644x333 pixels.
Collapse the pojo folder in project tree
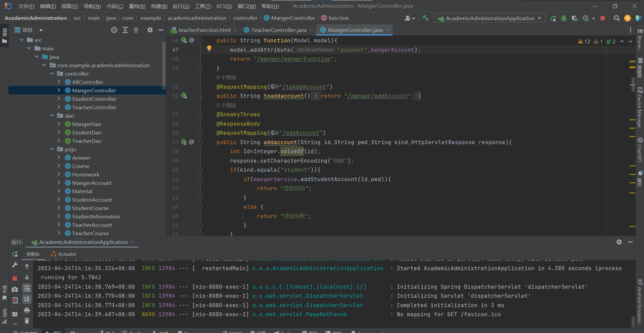(x=52, y=149)
